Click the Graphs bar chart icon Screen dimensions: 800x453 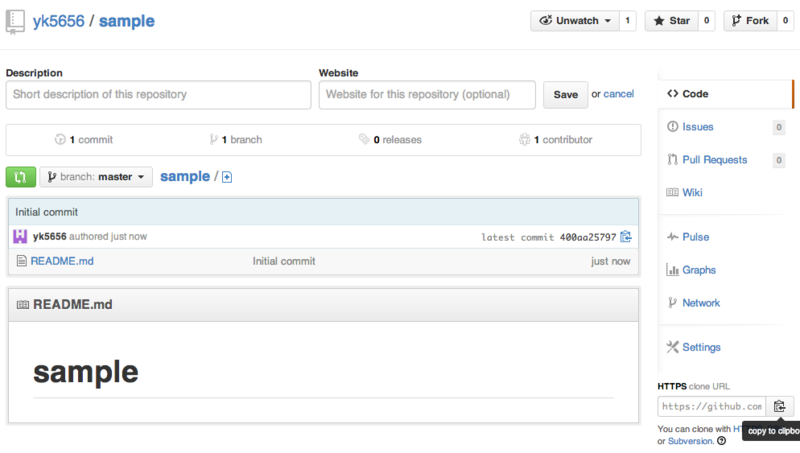[x=672, y=270]
